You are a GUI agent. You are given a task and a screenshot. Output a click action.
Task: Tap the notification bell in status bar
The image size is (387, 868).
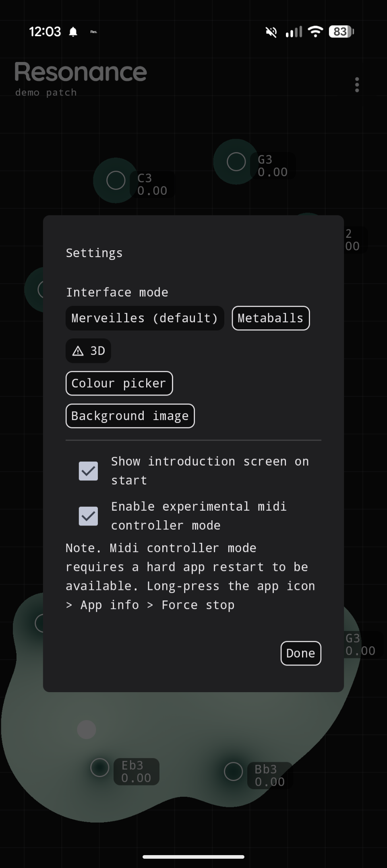[73, 32]
